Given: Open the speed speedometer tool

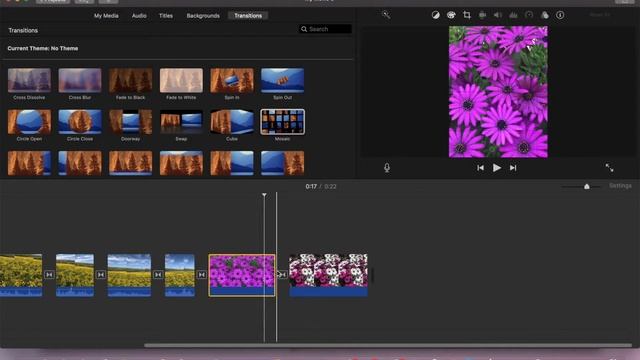Looking at the screenshot, I should (529, 15).
